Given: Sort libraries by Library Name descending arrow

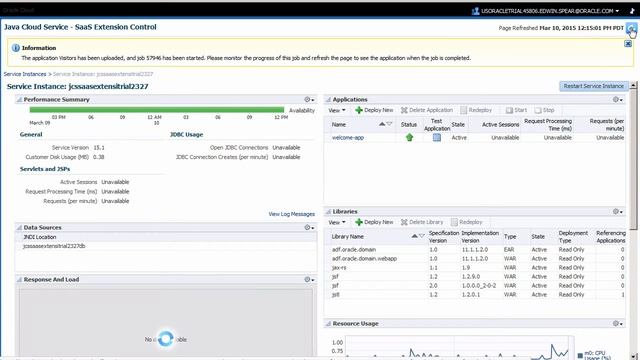Looking at the screenshot, I should (421, 236).
